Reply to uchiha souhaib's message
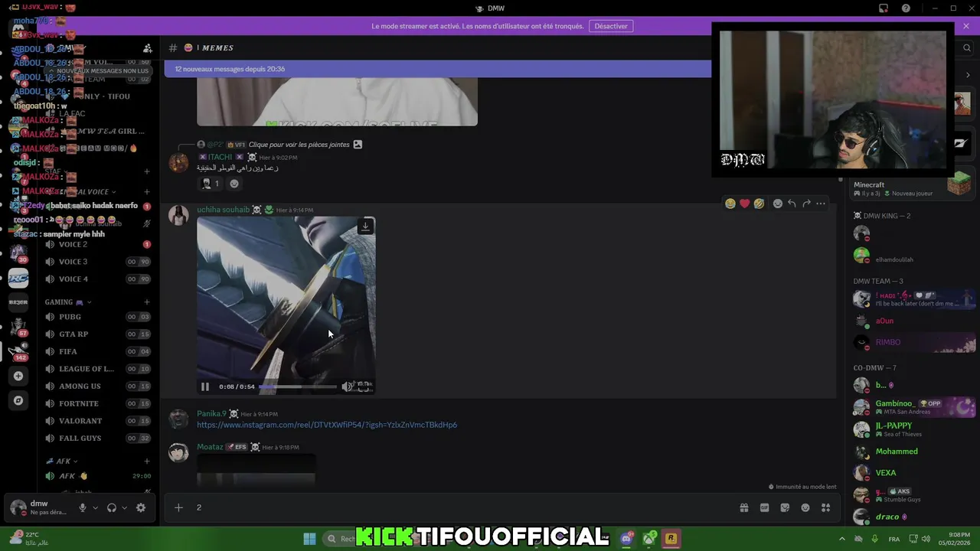Viewport: 980px width, 551px height. (792, 204)
